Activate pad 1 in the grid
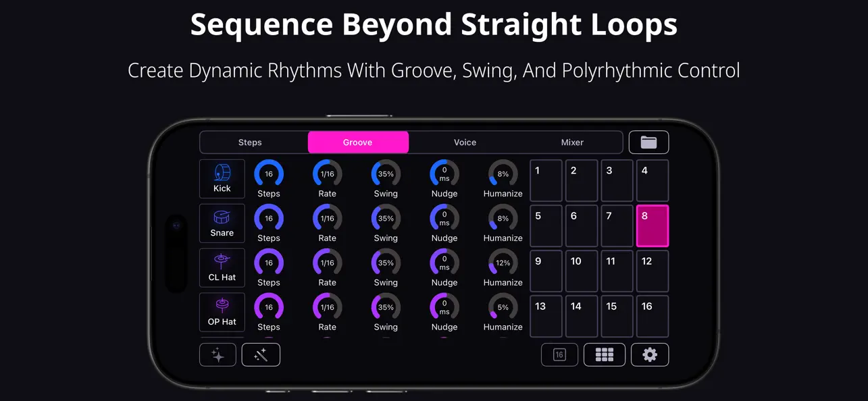Image resolution: width=868 pixels, height=401 pixels. 546,180
